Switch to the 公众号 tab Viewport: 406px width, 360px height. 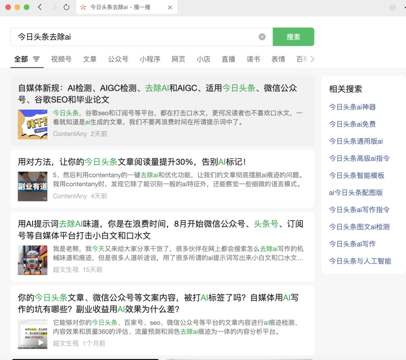[118, 59]
